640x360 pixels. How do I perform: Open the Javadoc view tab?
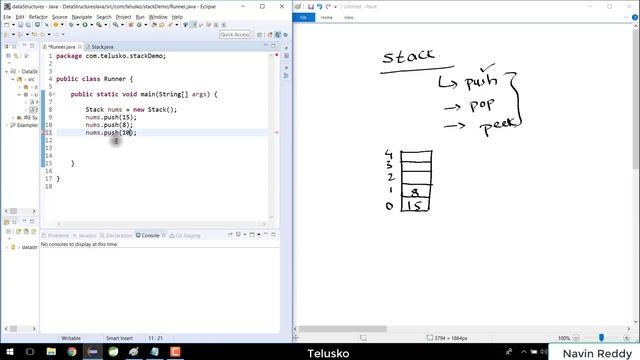(84, 236)
